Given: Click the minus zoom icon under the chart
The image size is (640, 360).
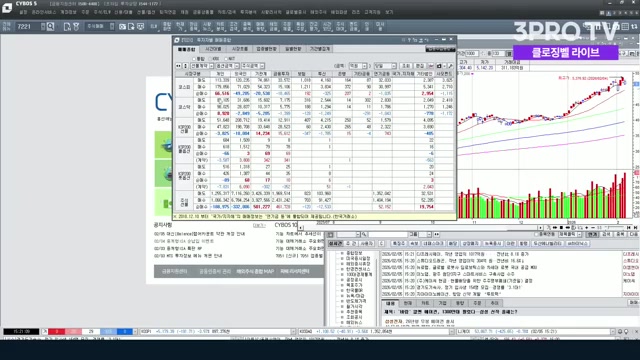Looking at the screenshot, I should pos(593,227).
